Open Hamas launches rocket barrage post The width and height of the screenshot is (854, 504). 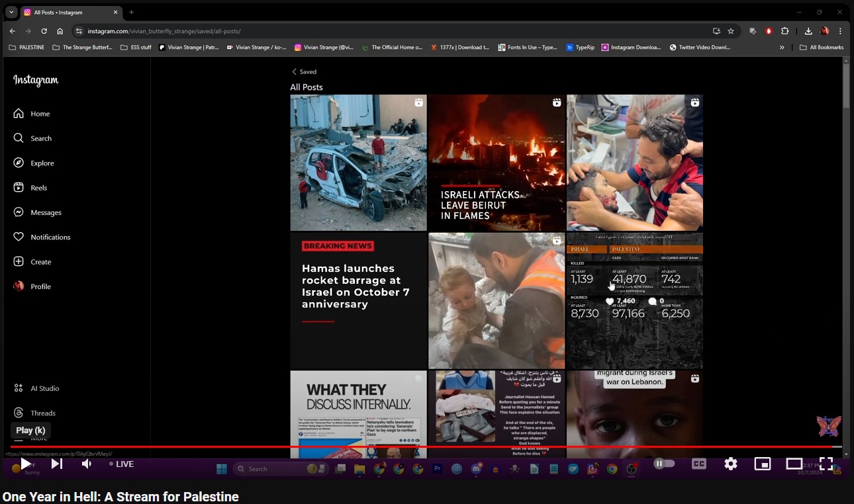pos(358,301)
